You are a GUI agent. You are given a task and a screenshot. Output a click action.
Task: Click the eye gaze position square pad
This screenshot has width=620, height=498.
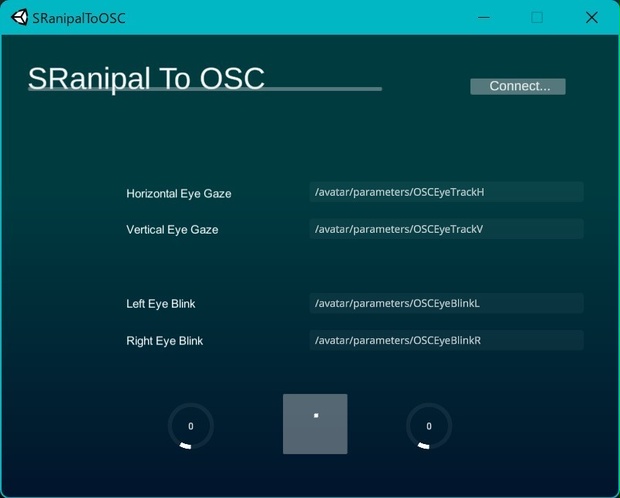click(x=315, y=424)
